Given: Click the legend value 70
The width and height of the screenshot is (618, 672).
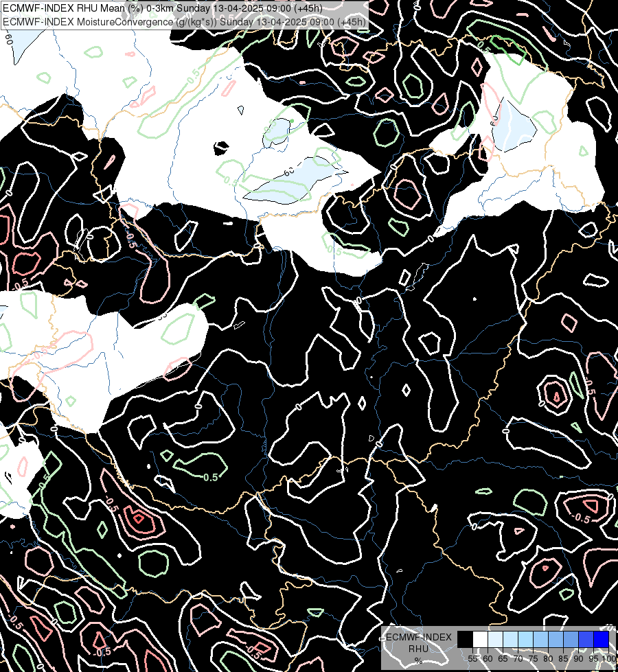Looking at the screenshot, I should (518, 659).
